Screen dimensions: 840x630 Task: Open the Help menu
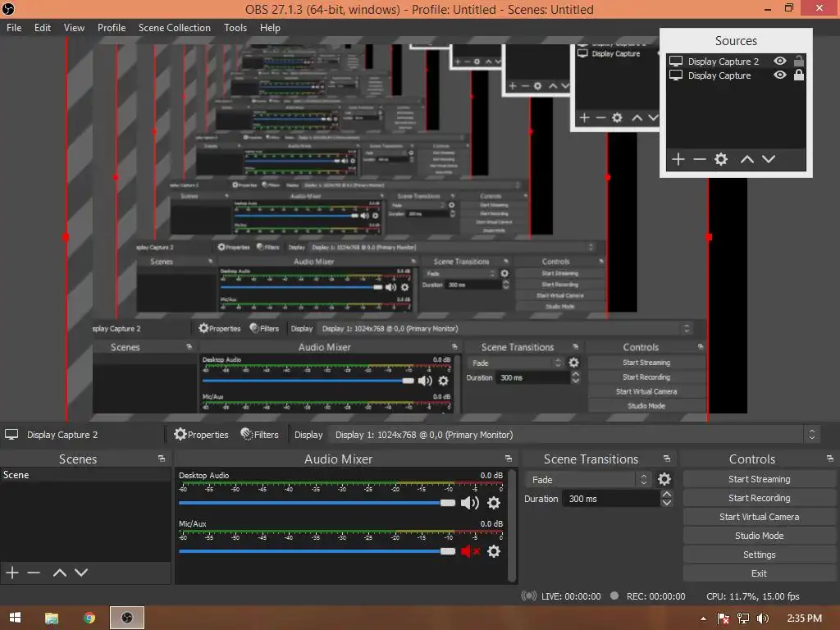click(270, 28)
